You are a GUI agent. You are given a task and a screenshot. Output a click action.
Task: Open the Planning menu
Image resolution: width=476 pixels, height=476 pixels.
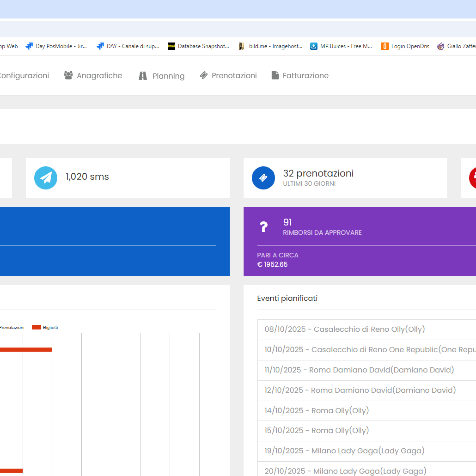168,76
